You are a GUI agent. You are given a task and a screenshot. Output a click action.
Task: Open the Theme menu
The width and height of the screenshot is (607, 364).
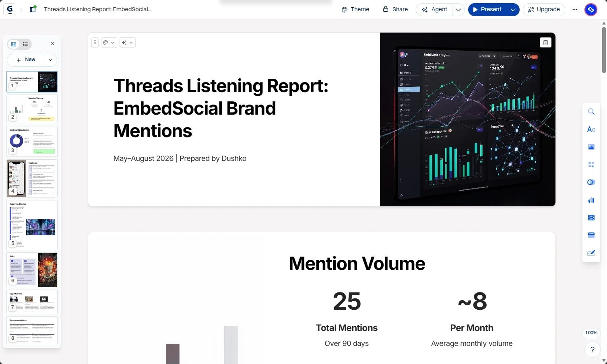tap(355, 9)
